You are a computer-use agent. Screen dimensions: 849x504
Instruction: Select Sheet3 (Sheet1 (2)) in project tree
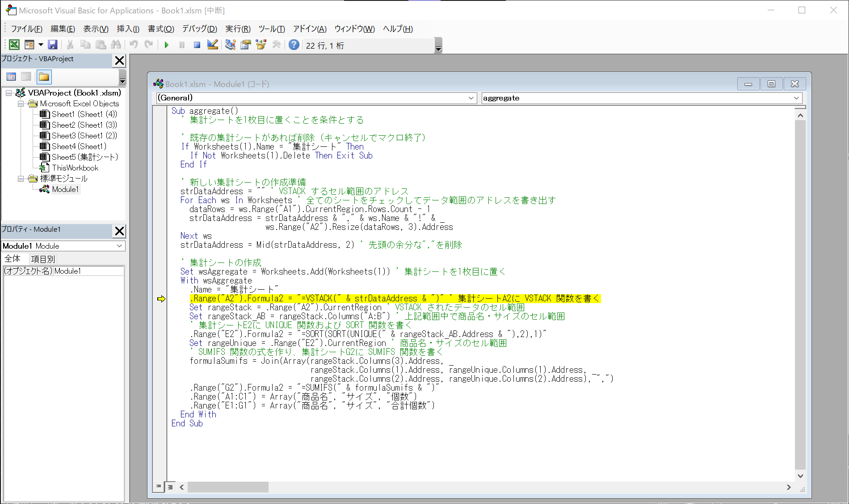click(84, 136)
